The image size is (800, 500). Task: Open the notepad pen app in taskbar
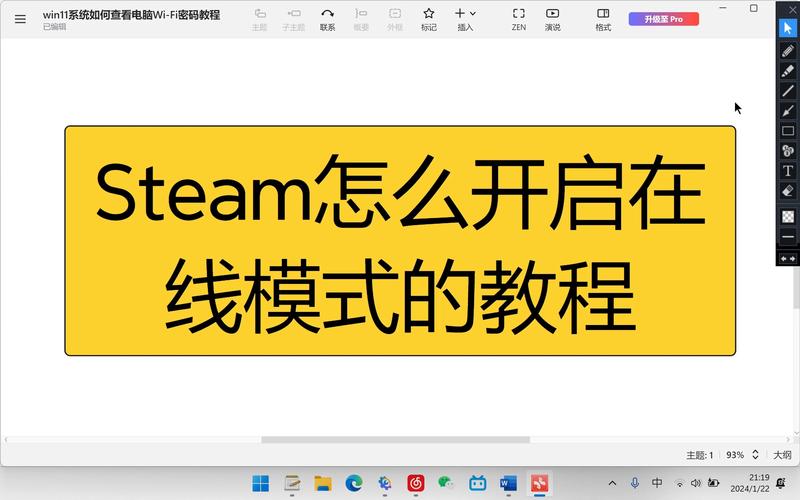(x=292, y=483)
